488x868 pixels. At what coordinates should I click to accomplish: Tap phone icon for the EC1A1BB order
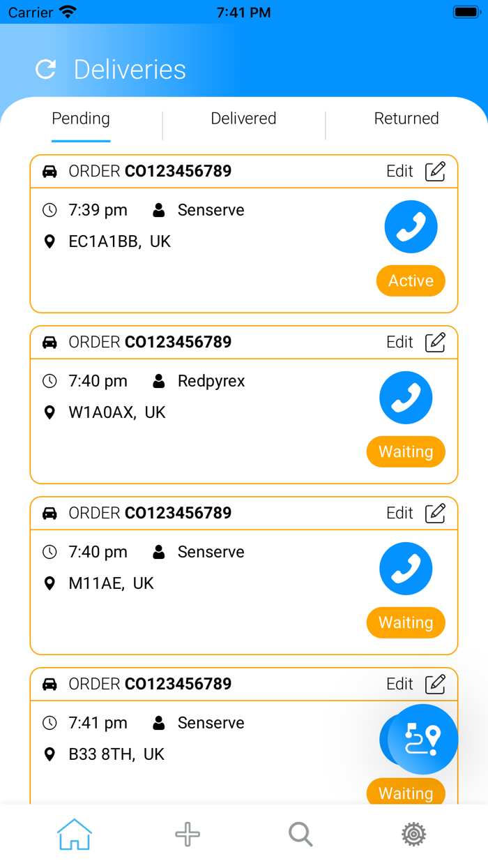click(x=411, y=227)
